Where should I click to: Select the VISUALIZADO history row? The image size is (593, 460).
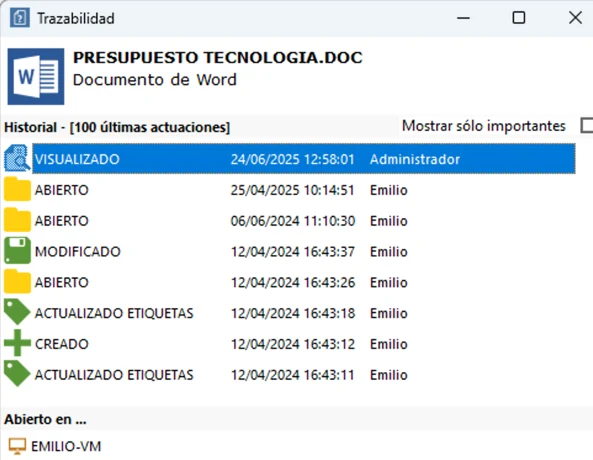(304, 159)
